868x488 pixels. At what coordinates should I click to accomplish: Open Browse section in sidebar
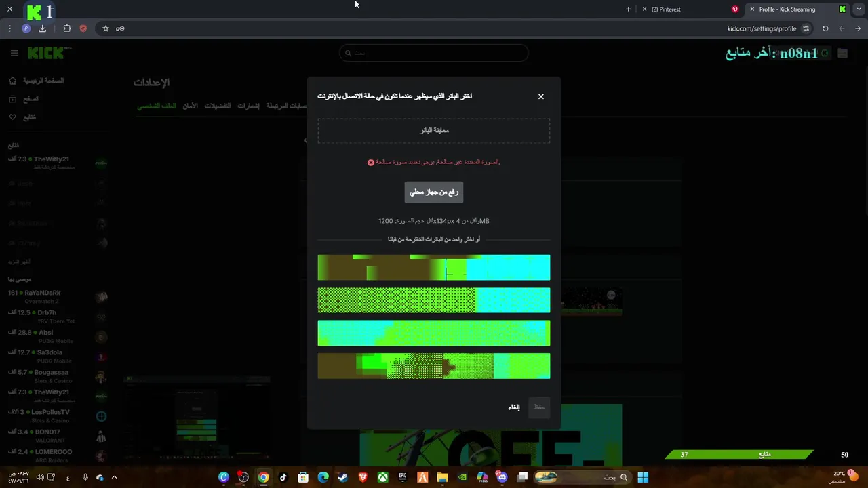(x=24, y=99)
